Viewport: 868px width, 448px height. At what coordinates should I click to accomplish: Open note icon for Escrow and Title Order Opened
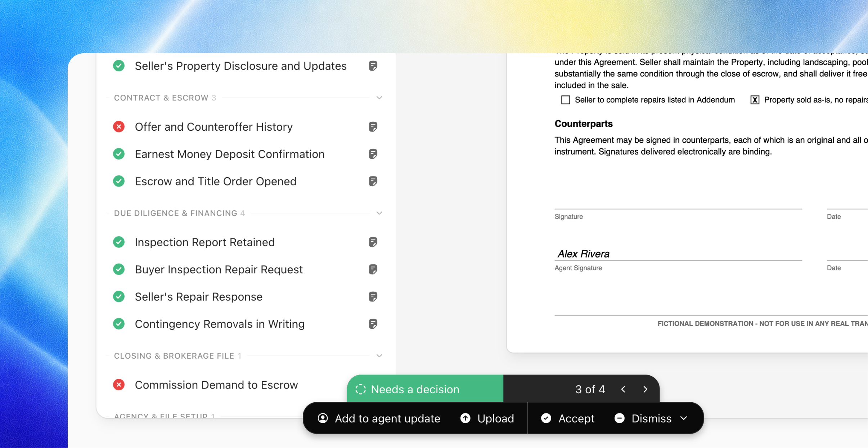(x=373, y=181)
